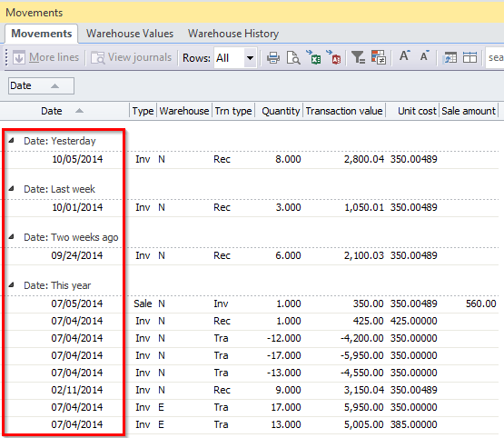
Task: Export grid to Excel
Action: [313, 57]
